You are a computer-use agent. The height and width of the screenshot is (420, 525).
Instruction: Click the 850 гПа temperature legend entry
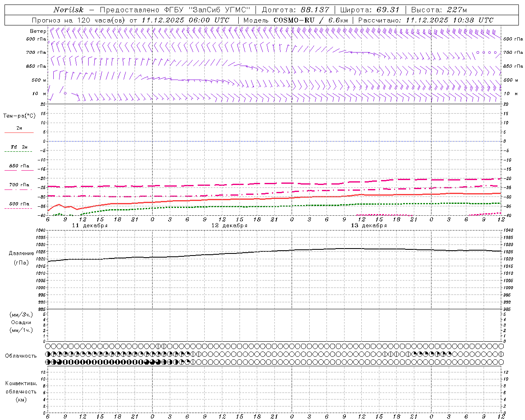[x=19, y=166]
